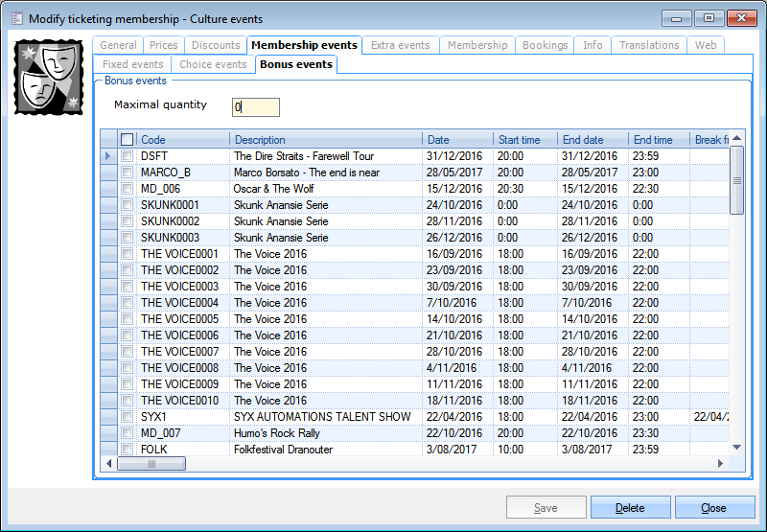767x532 pixels.
Task: Go to the Prices tab
Action: point(164,45)
